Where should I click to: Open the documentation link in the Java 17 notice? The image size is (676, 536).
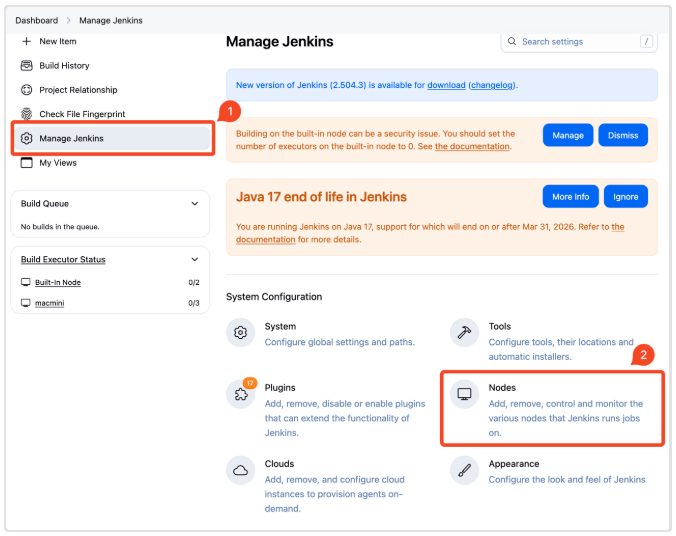[266, 239]
